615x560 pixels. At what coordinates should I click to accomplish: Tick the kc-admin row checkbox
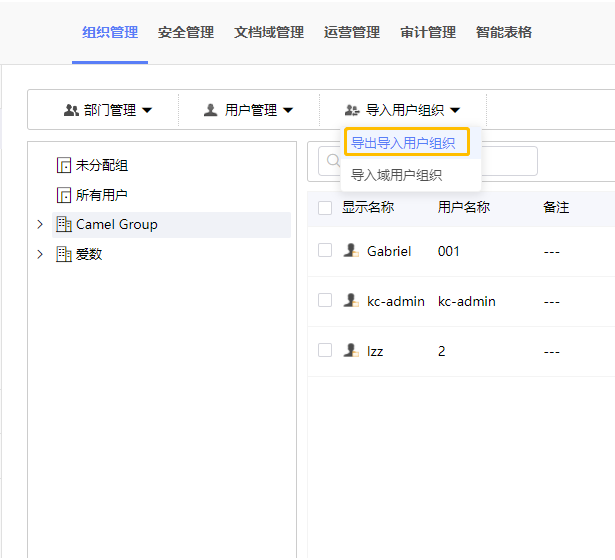pyautogui.click(x=325, y=300)
